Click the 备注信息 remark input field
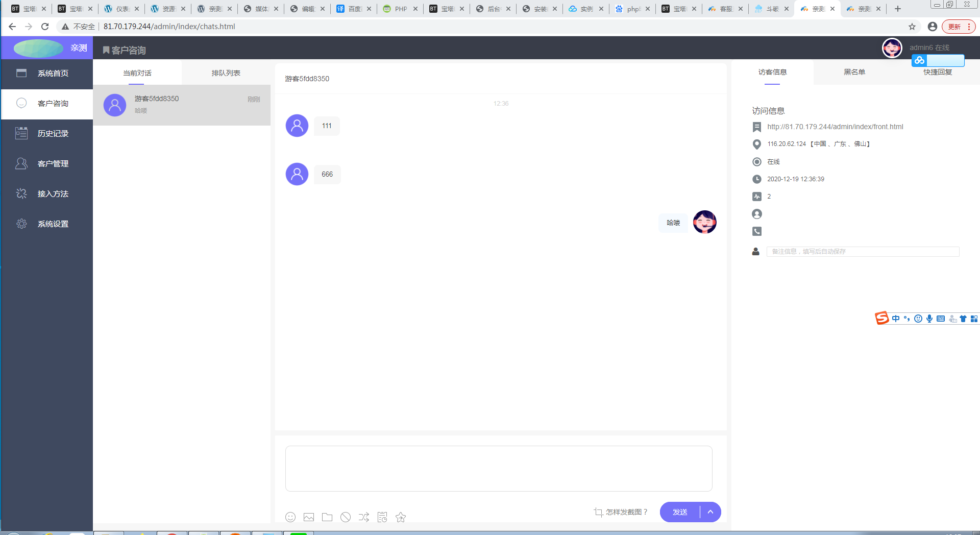Image resolution: width=980 pixels, height=535 pixels. tap(863, 252)
